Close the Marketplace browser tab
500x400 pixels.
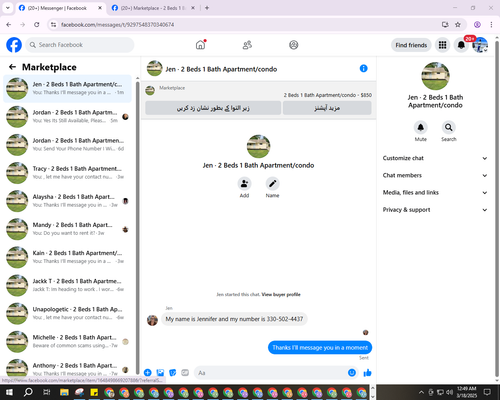point(193,8)
